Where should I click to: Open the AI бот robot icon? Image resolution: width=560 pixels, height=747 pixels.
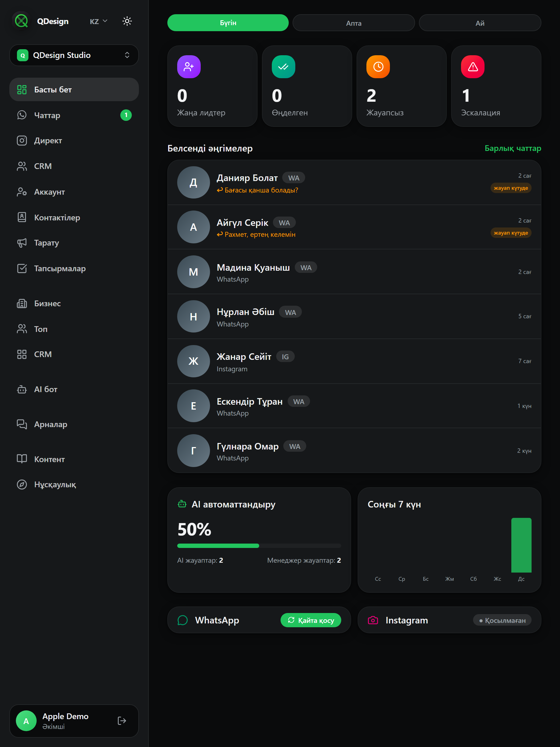(x=22, y=389)
